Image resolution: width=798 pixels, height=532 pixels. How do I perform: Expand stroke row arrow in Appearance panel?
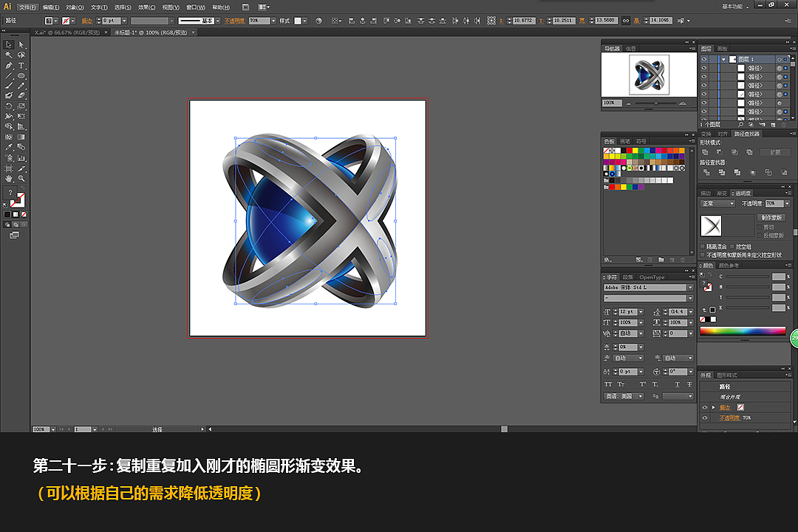click(x=714, y=407)
